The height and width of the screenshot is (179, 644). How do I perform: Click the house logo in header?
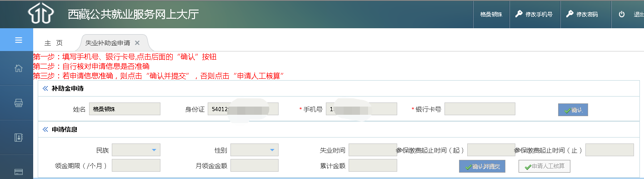[x=41, y=14]
